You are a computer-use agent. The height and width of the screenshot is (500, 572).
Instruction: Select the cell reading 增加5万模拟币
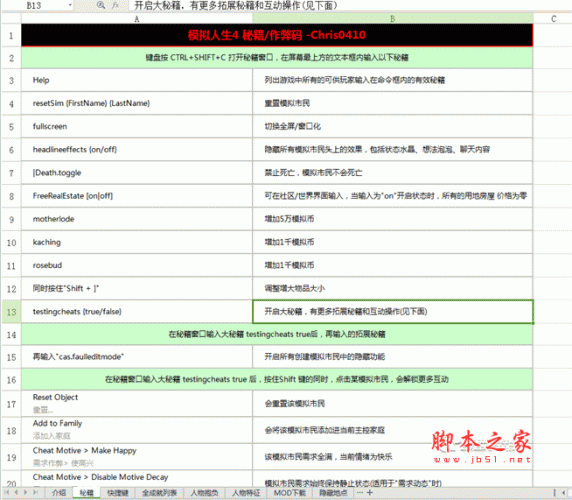(x=393, y=219)
